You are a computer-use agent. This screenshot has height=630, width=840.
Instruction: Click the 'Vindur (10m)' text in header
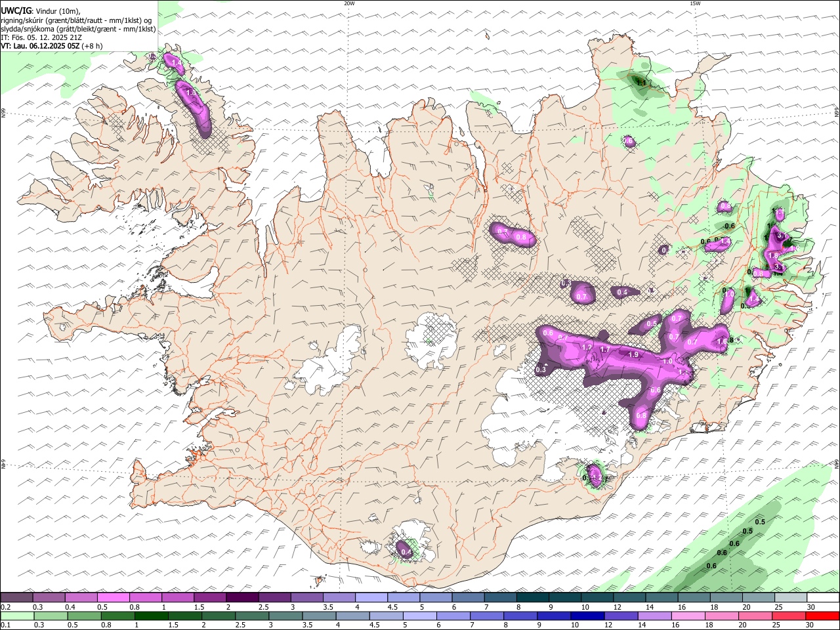coord(57,11)
